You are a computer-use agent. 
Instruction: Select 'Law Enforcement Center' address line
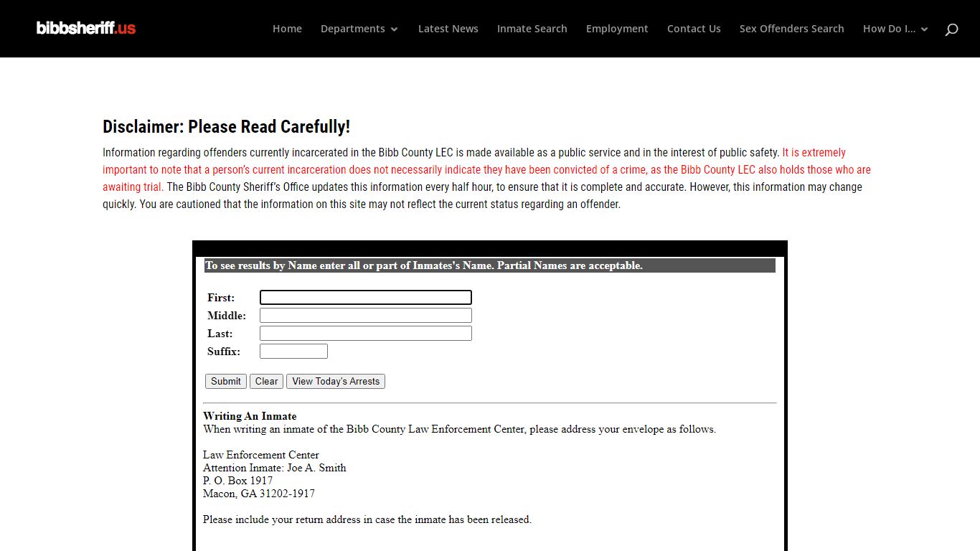261,455
